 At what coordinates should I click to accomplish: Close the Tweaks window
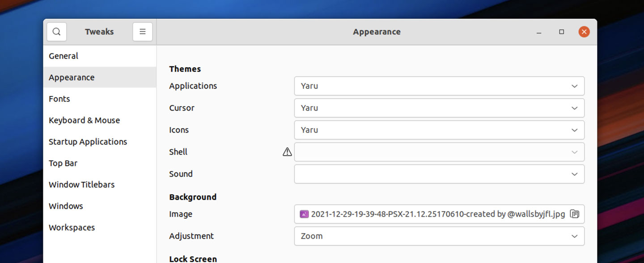(x=584, y=32)
